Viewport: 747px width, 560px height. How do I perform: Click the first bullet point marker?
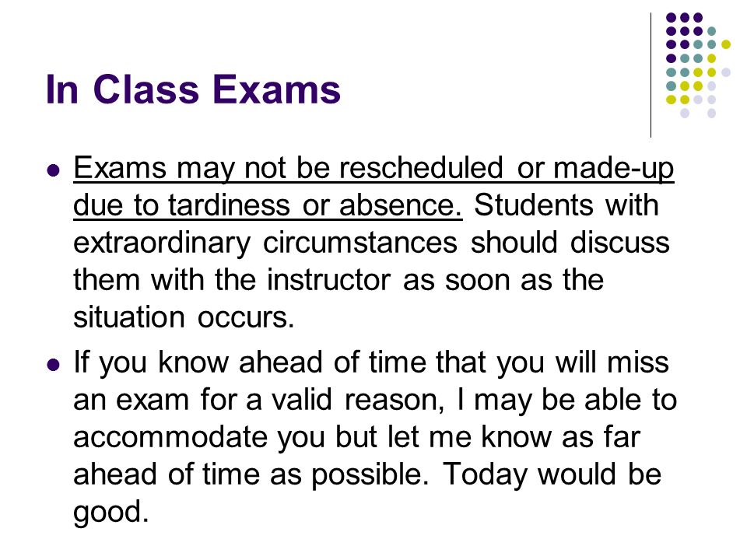54,170
